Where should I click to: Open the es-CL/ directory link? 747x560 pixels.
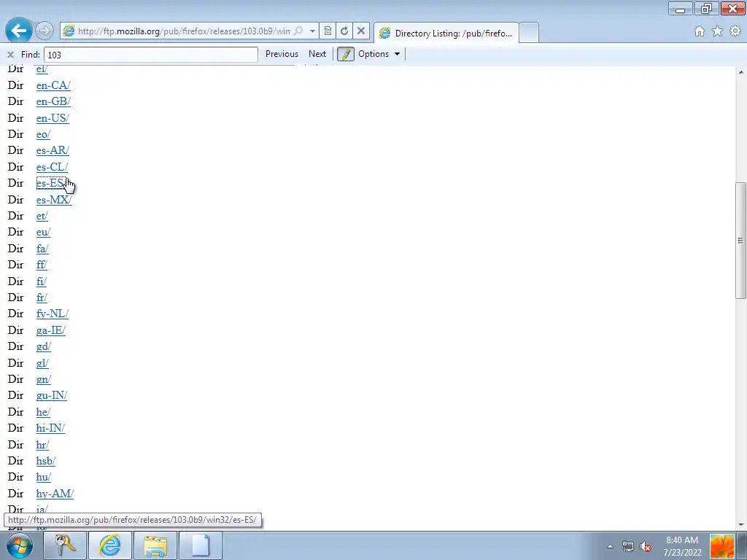click(52, 167)
